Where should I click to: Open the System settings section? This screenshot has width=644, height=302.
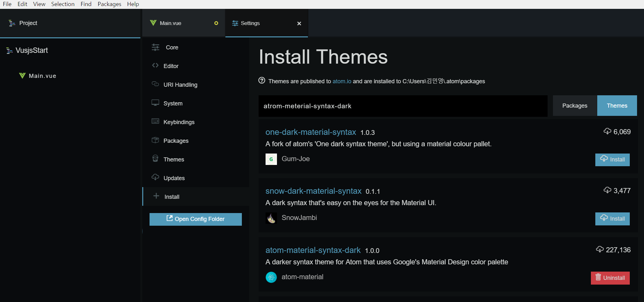click(196, 103)
